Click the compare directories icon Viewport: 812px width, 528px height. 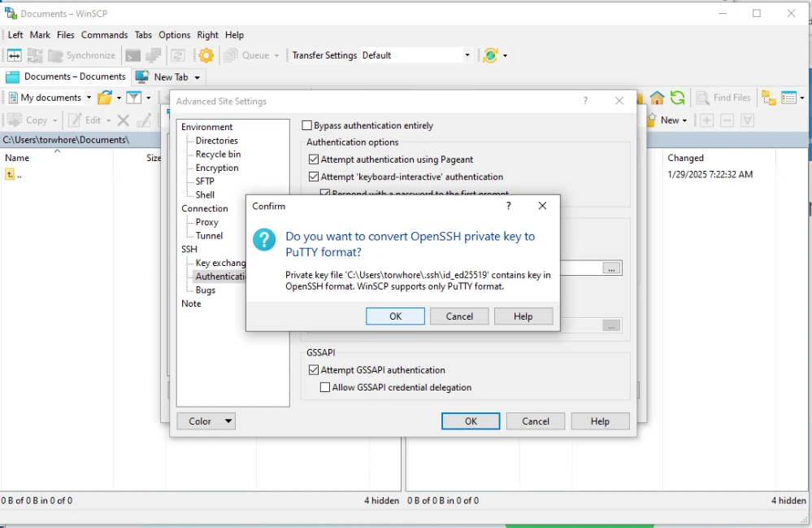pos(15,55)
